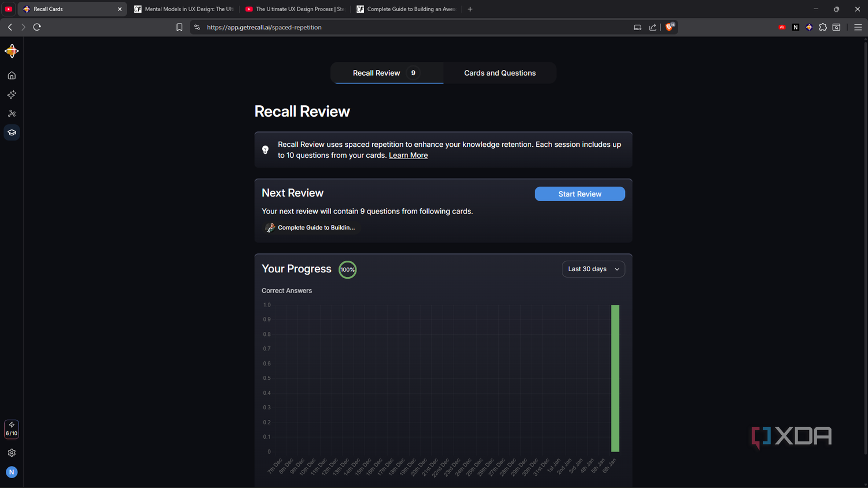The width and height of the screenshot is (868, 488).
Task: Open a new browser tab
Action: click(x=470, y=9)
